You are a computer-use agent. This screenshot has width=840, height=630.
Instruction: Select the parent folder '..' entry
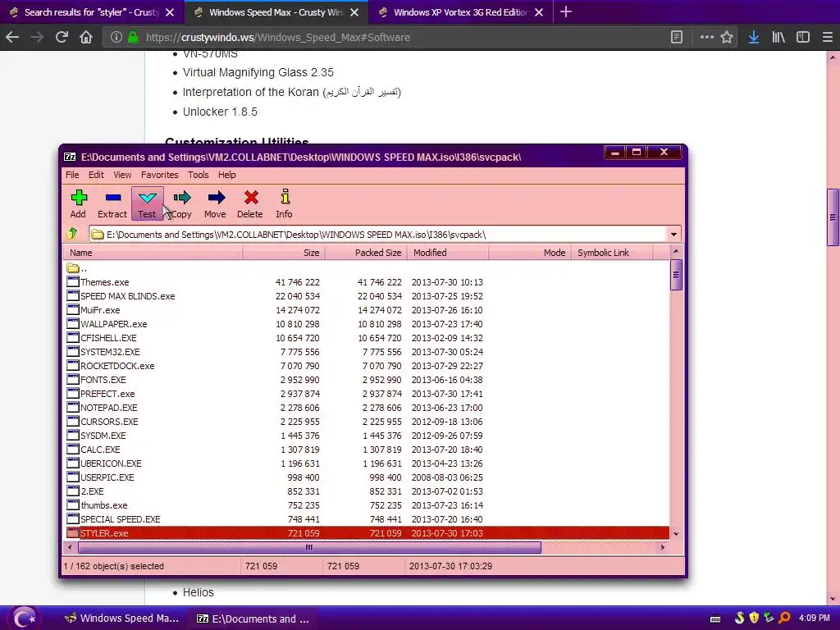pyautogui.click(x=77, y=268)
